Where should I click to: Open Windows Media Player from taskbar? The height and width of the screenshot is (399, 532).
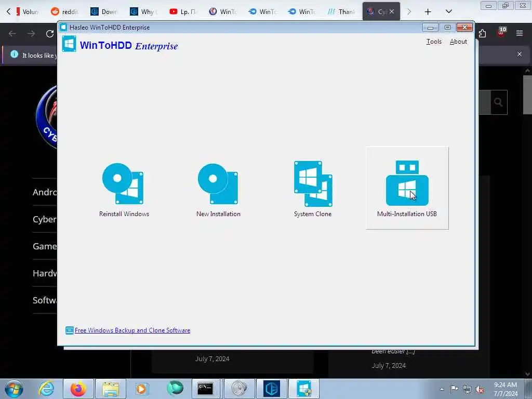[x=141, y=389]
